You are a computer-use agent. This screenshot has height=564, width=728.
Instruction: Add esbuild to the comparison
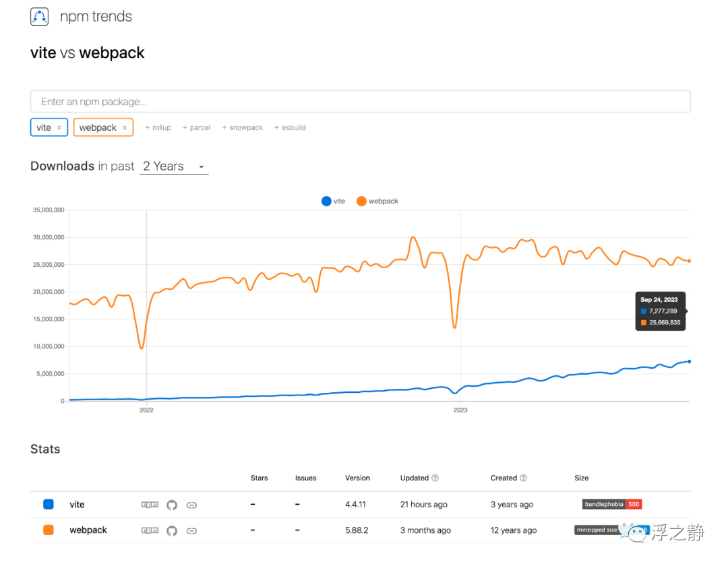pyautogui.click(x=290, y=127)
